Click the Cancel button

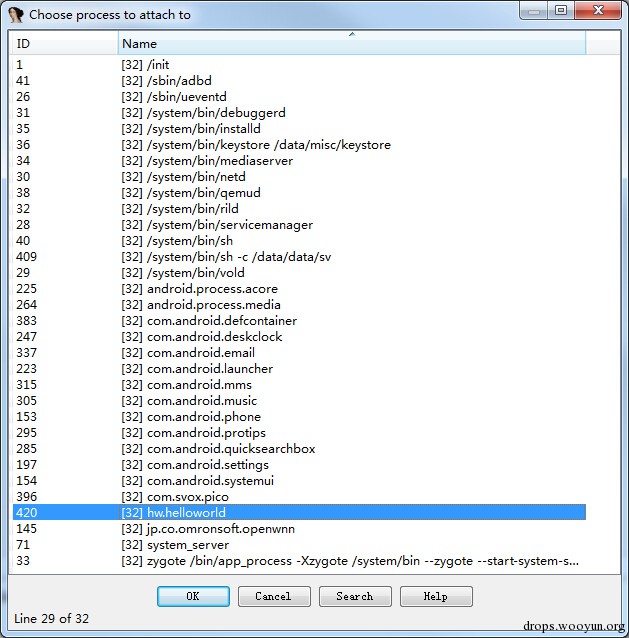click(x=274, y=596)
